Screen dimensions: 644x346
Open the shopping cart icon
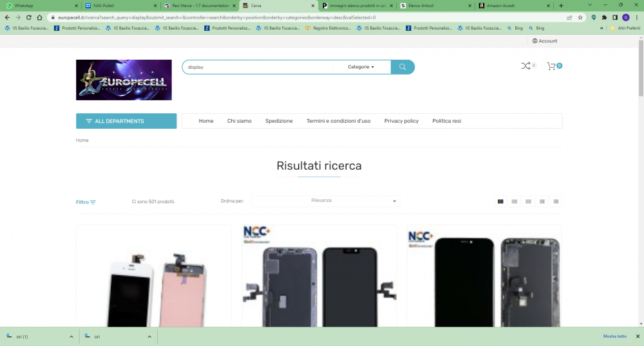coord(551,66)
